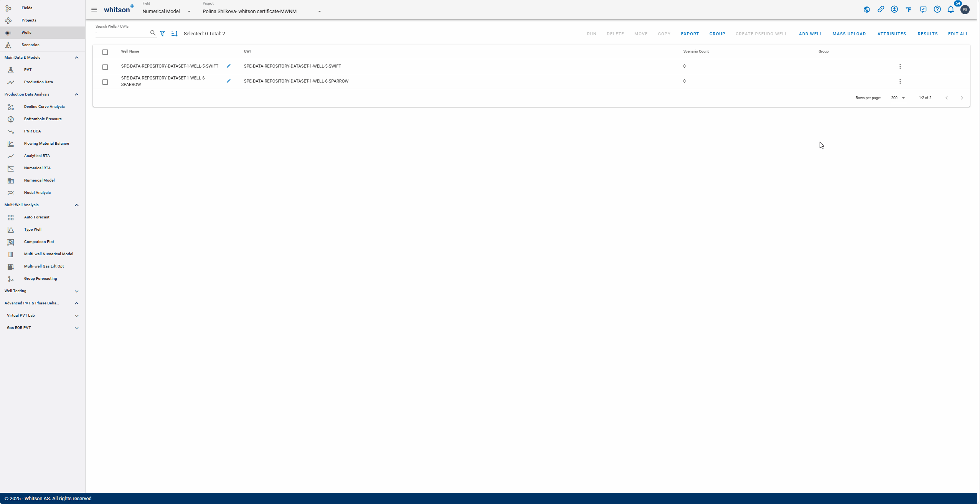Image resolution: width=980 pixels, height=504 pixels.
Task: Open the PS user avatar menu
Action: [965, 10]
